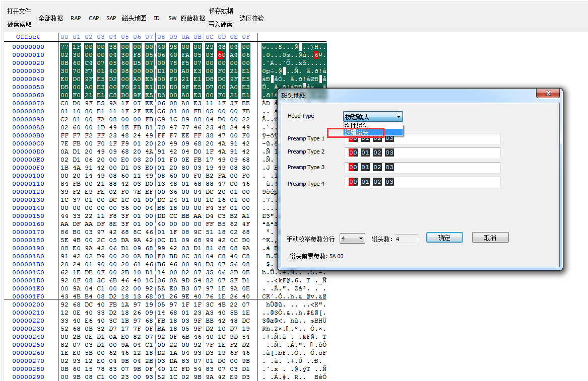Select byte 01 in Preamp Type 3
This screenshot has height=381, width=588.
365,167
